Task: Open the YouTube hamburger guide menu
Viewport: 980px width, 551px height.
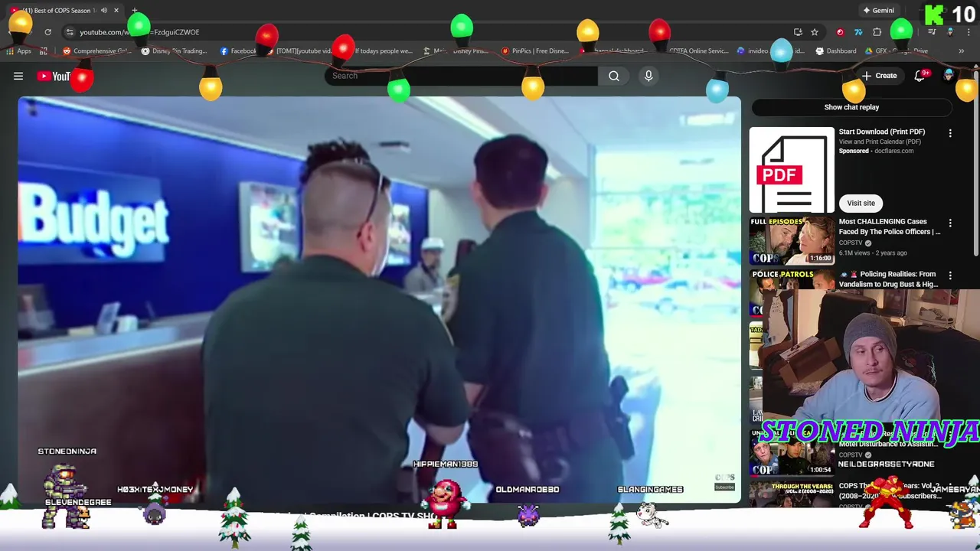Action: [18, 76]
